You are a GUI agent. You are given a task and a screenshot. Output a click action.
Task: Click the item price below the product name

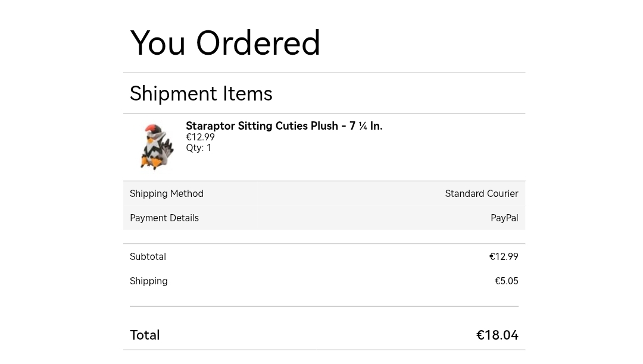tap(200, 137)
